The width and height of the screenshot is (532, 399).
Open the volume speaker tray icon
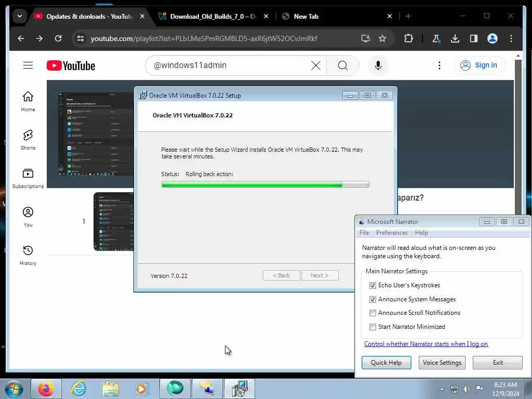pos(467,389)
